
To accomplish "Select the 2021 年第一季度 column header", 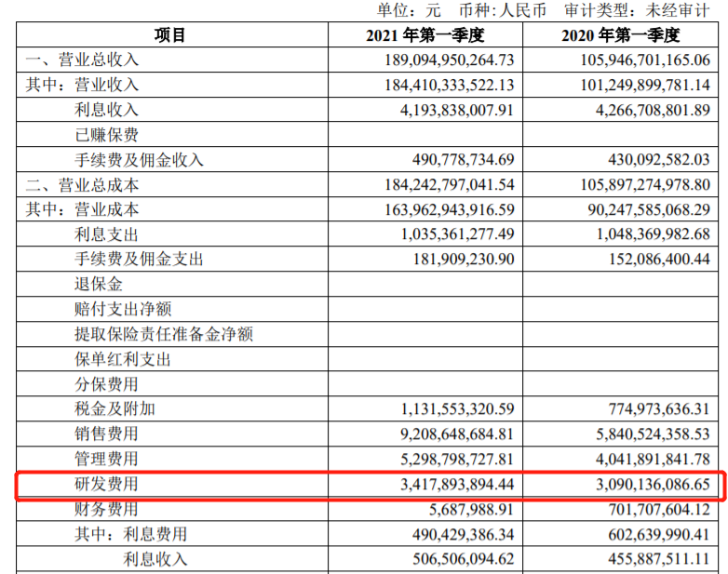I will 425,35.
